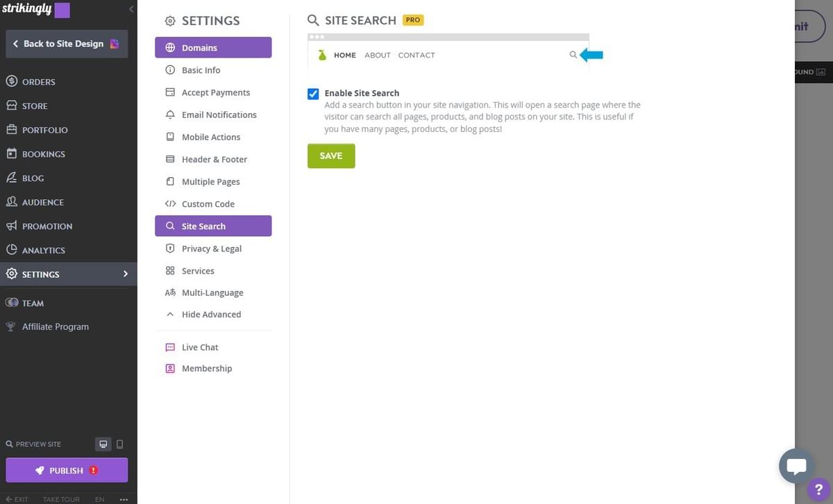Click the Mobile Actions phone icon
This screenshot has height=504, width=833.
pos(170,137)
